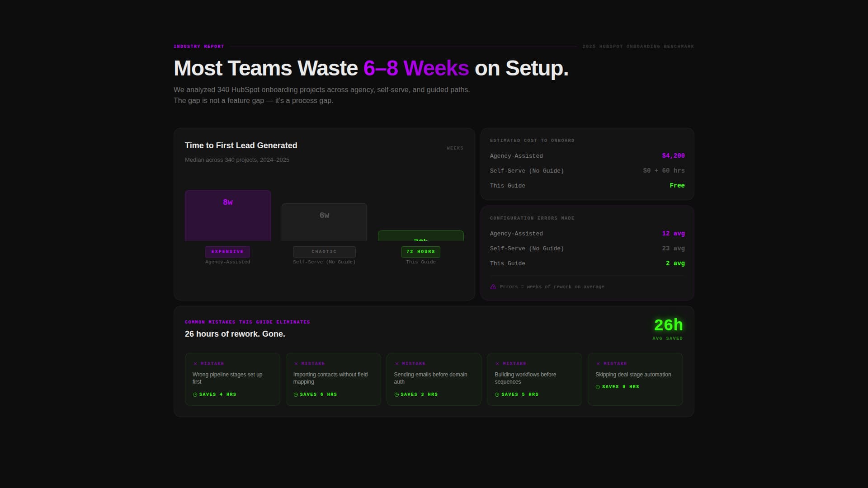Click the warning triangle next to the errors note
868x488 pixels.
click(493, 286)
